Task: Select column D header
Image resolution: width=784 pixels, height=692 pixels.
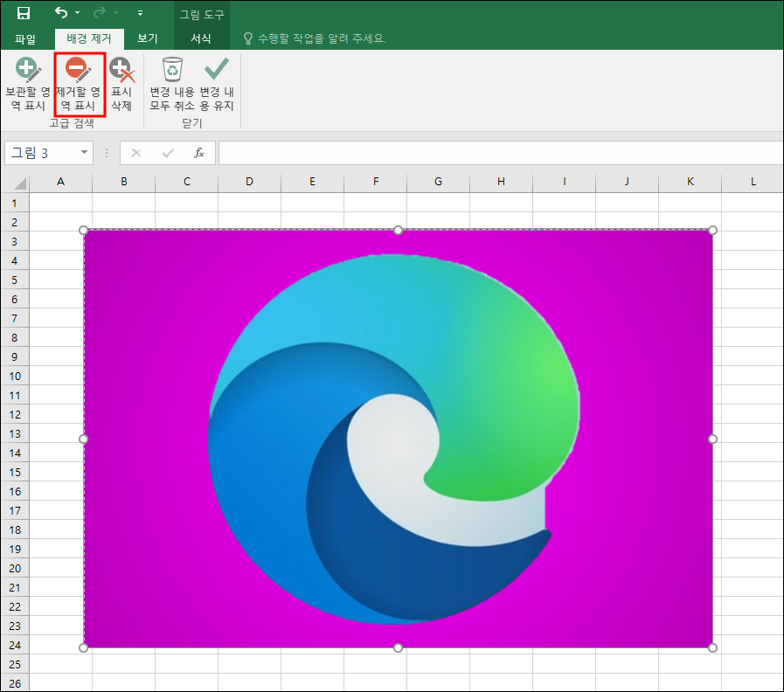Action: tap(249, 182)
